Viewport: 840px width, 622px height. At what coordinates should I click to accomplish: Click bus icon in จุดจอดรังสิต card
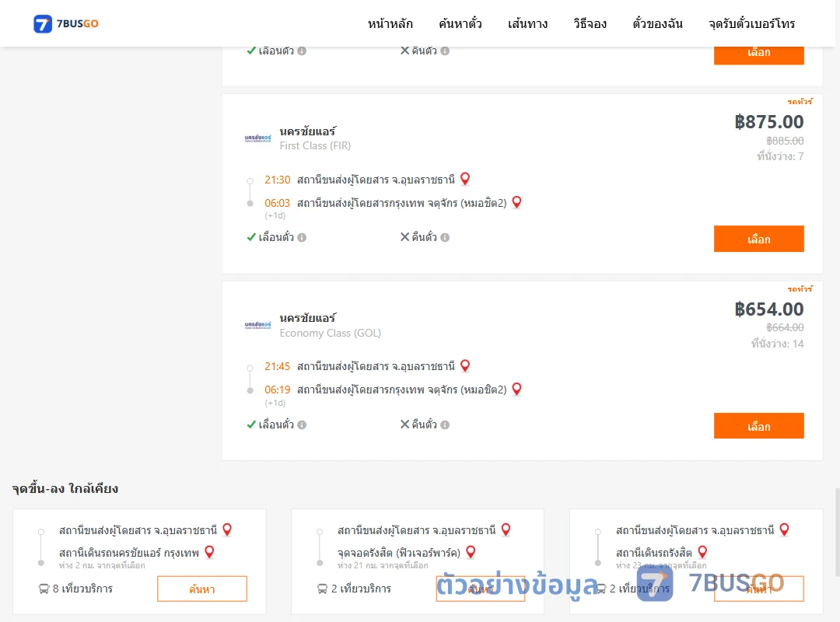pos(323,589)
